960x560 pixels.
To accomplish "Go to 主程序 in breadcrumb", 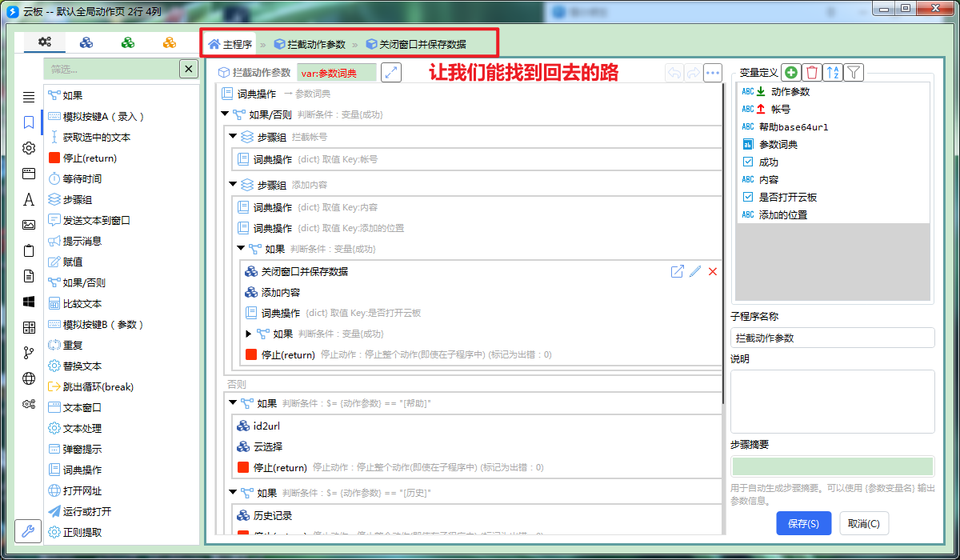I will tap(230, 44).
